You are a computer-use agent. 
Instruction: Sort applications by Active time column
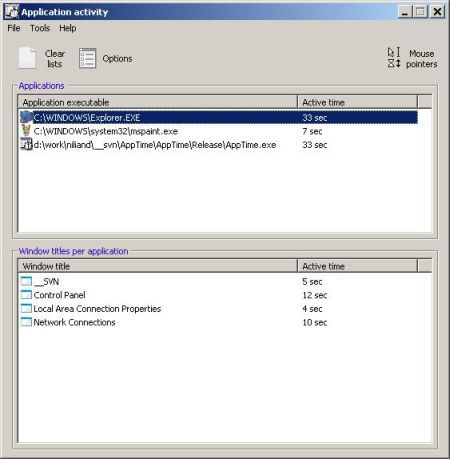(x=357, y=102)
